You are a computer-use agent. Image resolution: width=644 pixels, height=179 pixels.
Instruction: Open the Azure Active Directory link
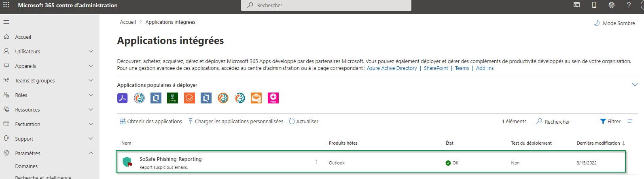click(x=392, y=68)
